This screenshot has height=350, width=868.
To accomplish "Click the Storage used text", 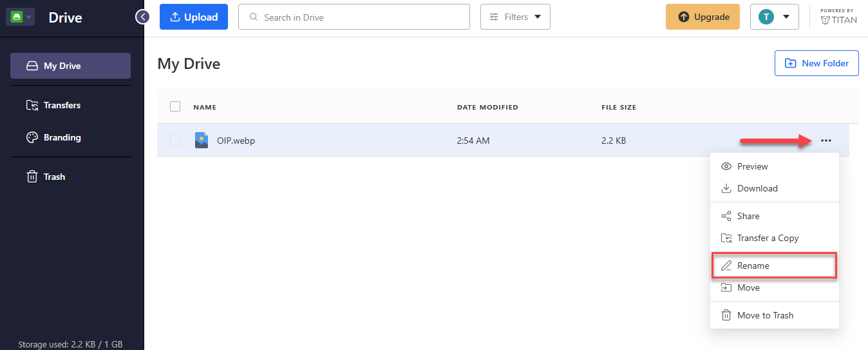I will point(70,344).
